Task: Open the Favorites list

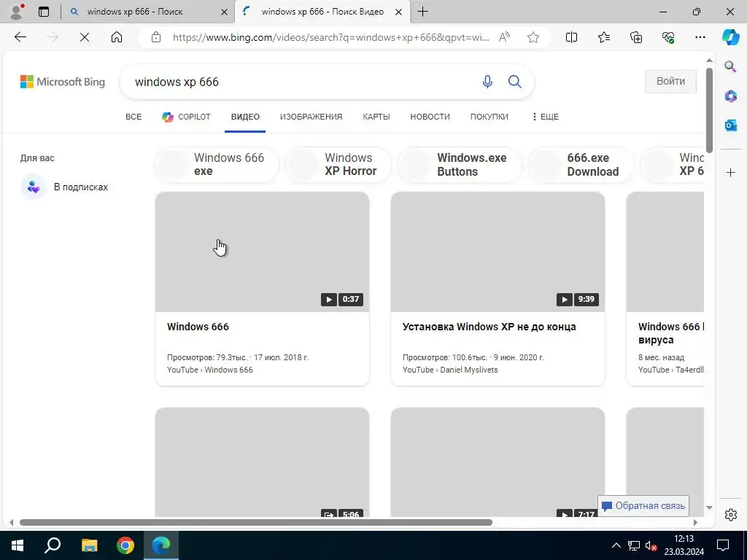Action: coord(603,37)
